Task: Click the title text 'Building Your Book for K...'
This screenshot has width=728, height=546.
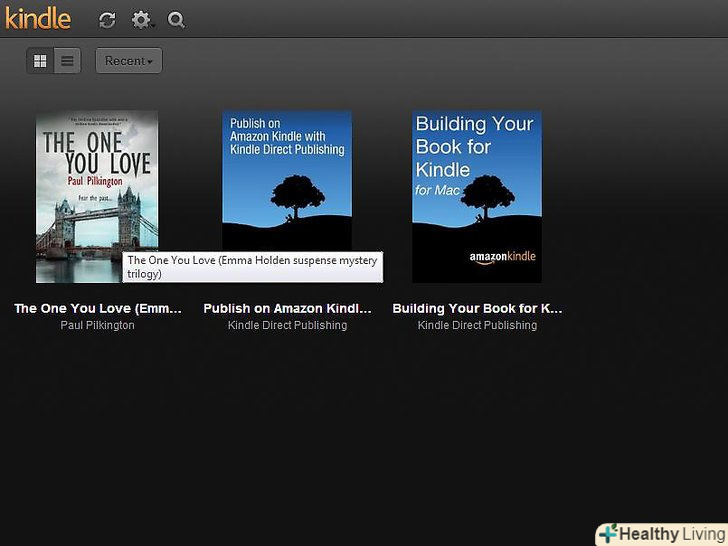Action: pos(477,308)
